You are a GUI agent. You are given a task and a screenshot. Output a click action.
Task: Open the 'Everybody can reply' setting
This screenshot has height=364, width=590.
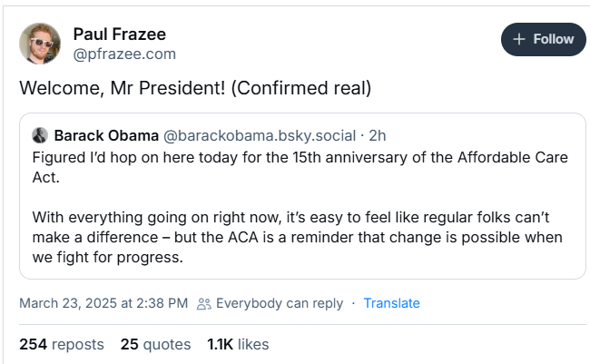click(280, 303)
